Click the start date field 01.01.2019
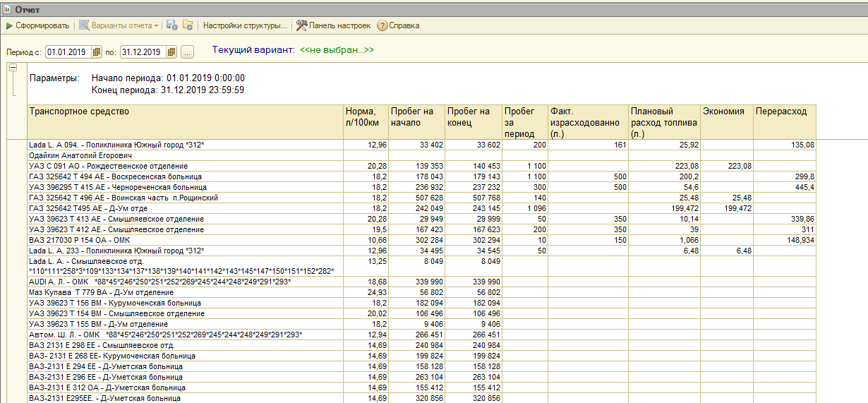The height and width of the screenshot is (403, 868). click(68, 52)
